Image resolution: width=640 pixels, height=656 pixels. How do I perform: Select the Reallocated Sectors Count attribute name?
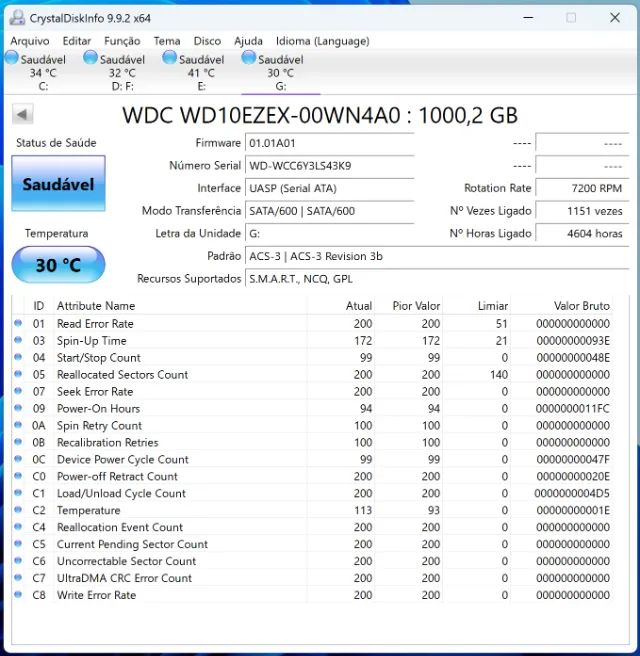(123, 374)
